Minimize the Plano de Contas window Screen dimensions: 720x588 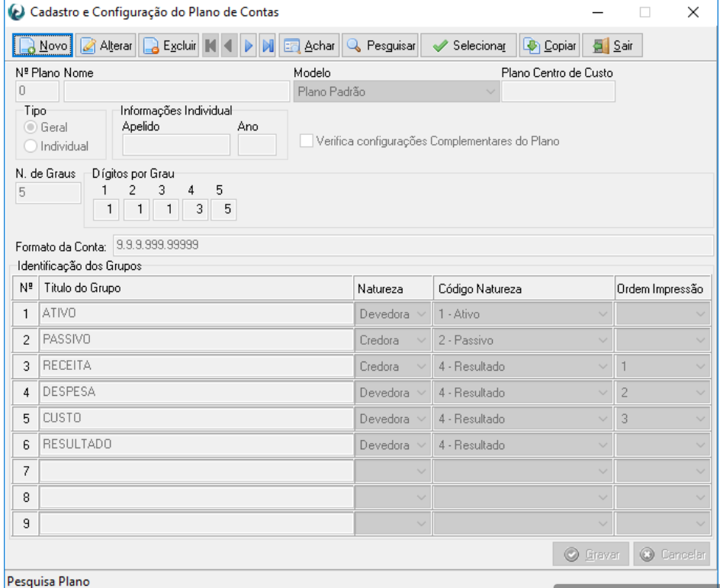[x=597, y=12]
